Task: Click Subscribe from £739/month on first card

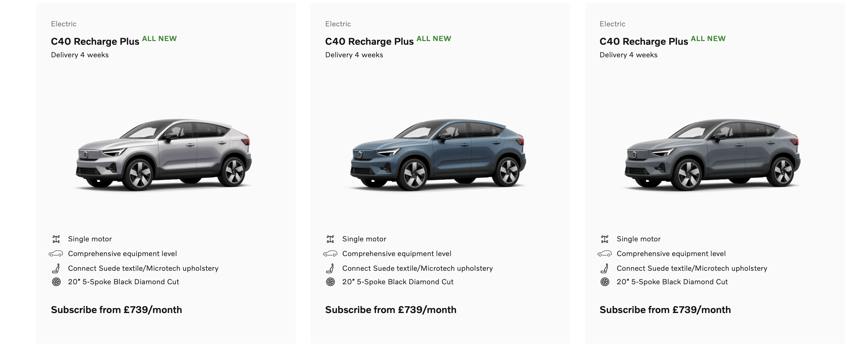Action: [116, 310]
